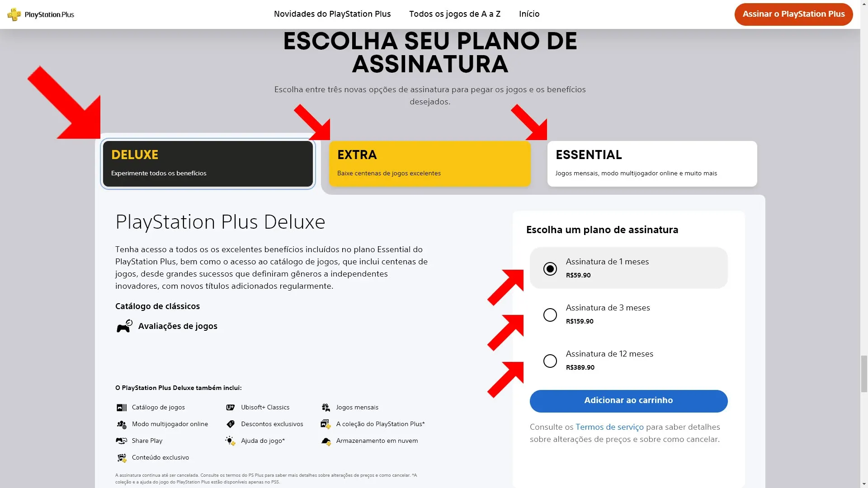This screenshot has height=488, width=868.
Task: Click Novidades do PlayStation Plus menu item
Action: coord(332,14)
